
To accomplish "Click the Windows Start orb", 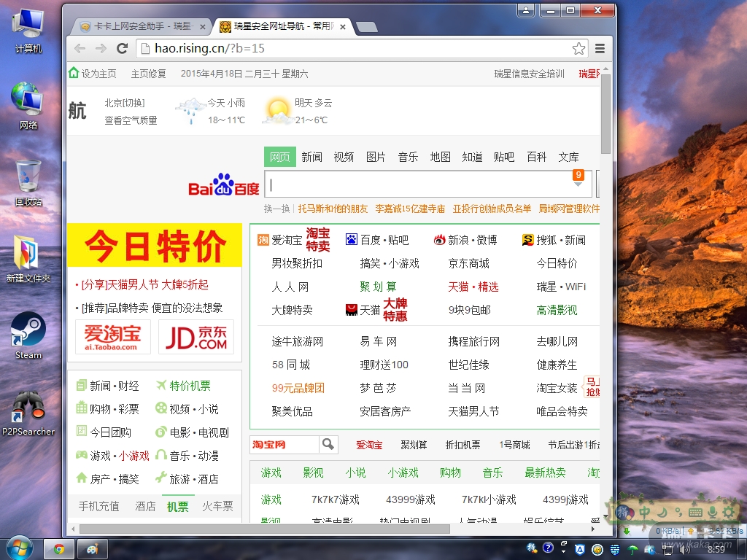I will click(x=19, y=548).
